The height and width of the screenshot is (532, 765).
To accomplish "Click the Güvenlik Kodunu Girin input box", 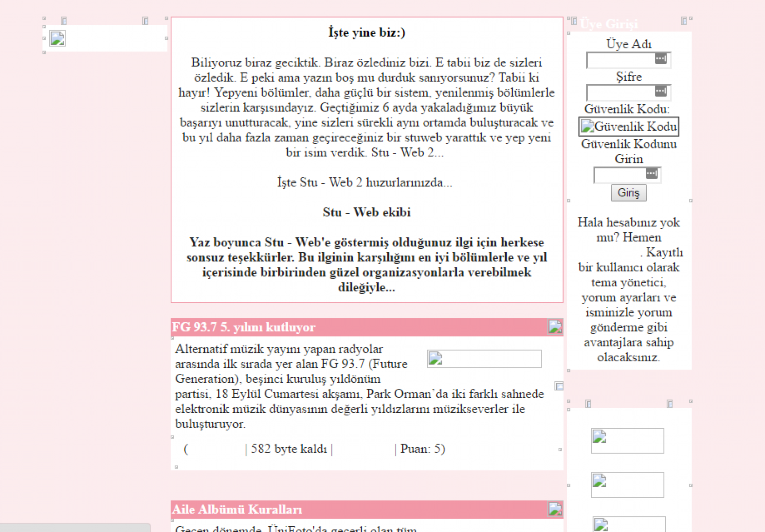I will (620, 175).
